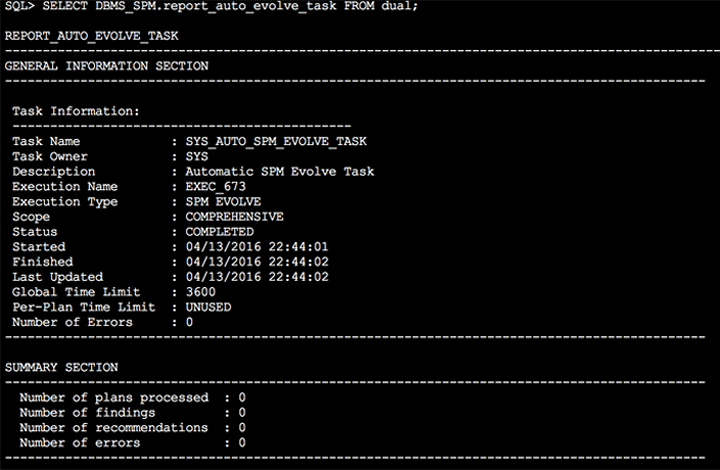Click the COMPLETED status value
Viewport: 720px width, 470px height.
tap(220, 231)
